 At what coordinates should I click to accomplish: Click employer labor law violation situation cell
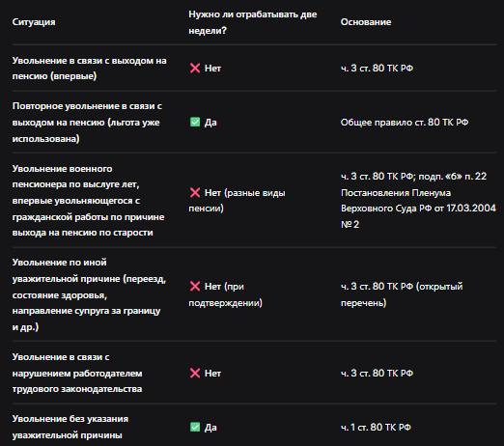pyautogui.click(x=77, y=373)
